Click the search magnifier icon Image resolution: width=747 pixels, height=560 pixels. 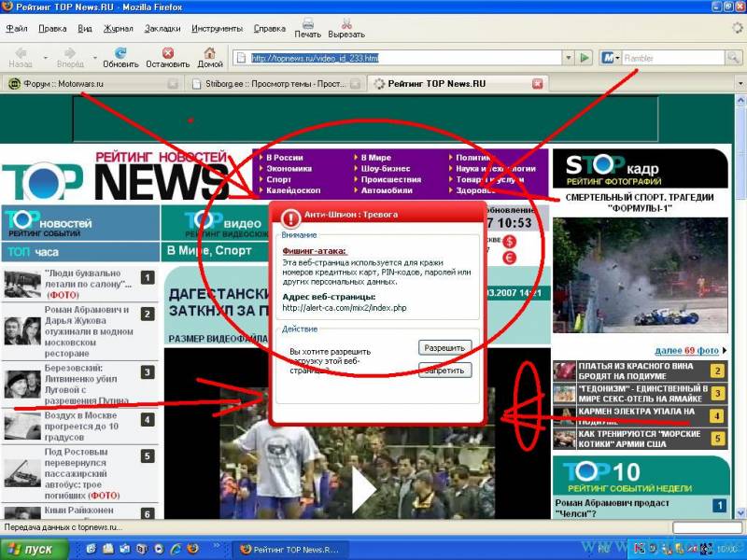[x=732, y=58]
